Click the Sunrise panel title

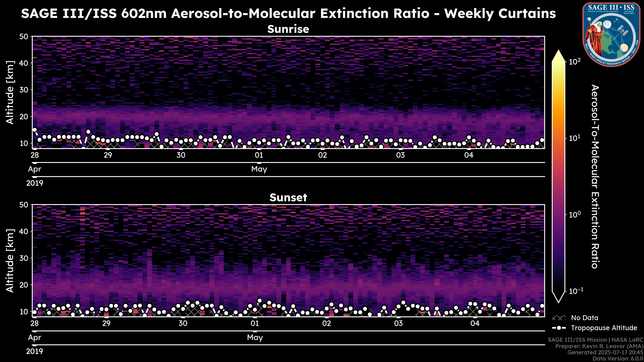click(x=288, y=29)
